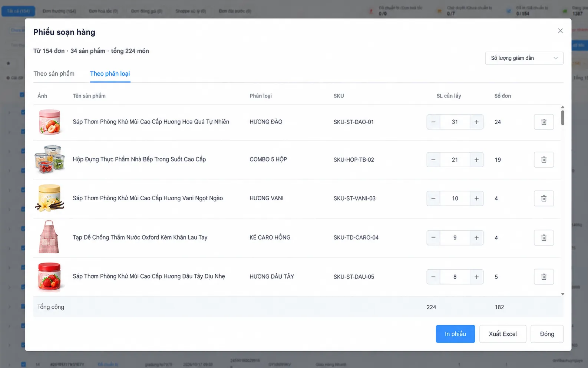Screen dimensions: 588x368
Task: Remove the COMBO 5 HỘP row via trash icon
Action: pos(544,160)
